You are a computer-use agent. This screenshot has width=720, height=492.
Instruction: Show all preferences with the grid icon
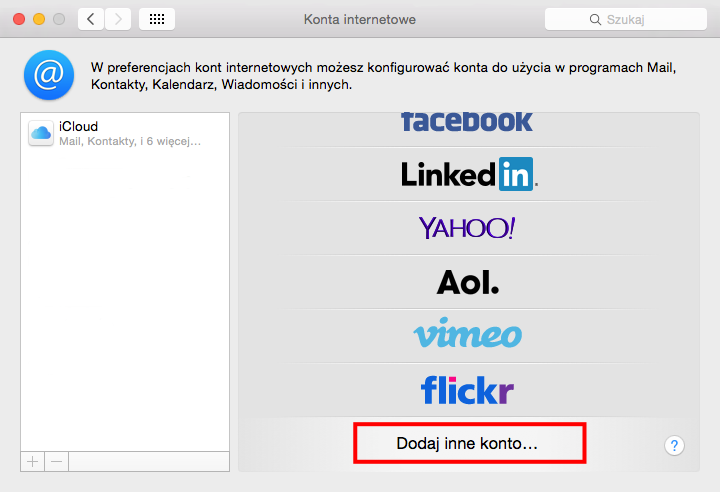click(157, 19)
